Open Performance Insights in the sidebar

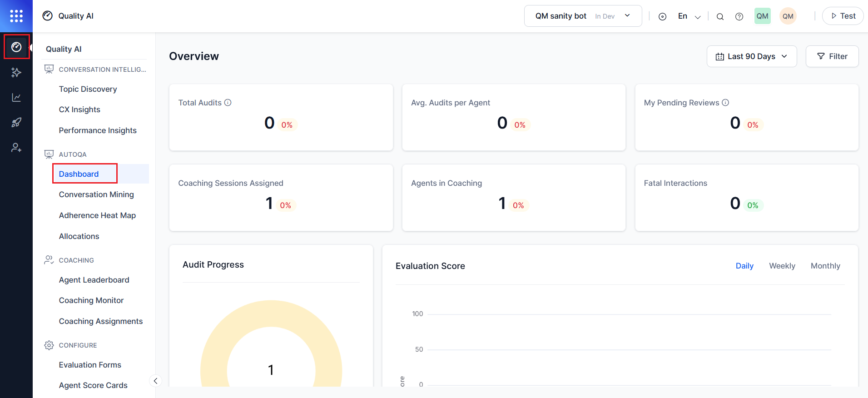tap(98, 130)
